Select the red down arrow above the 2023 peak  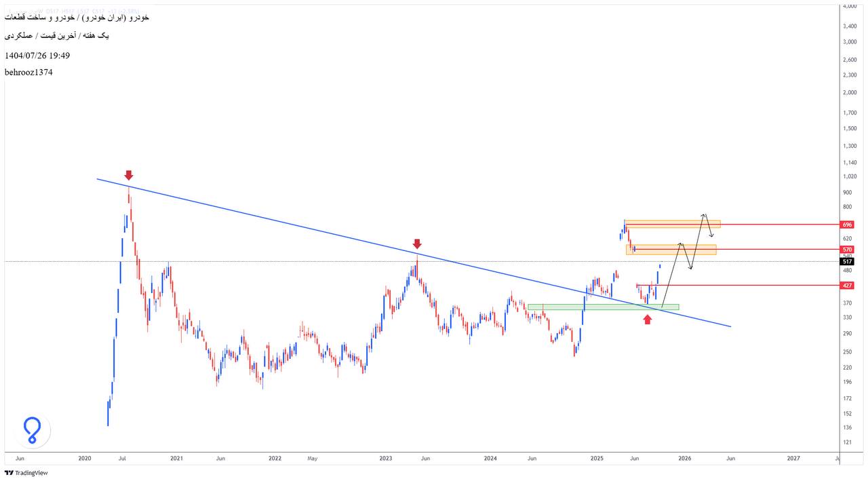pos(417,244)
